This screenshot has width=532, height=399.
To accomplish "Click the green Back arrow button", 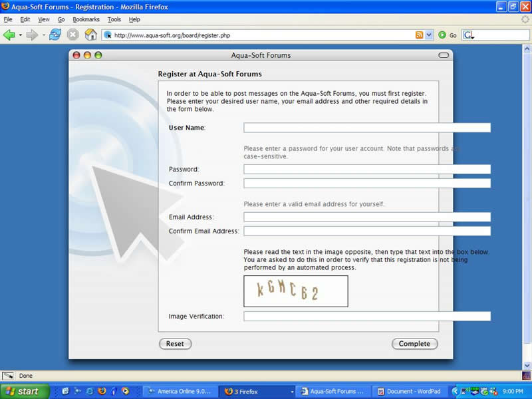I will coord(9,35).
